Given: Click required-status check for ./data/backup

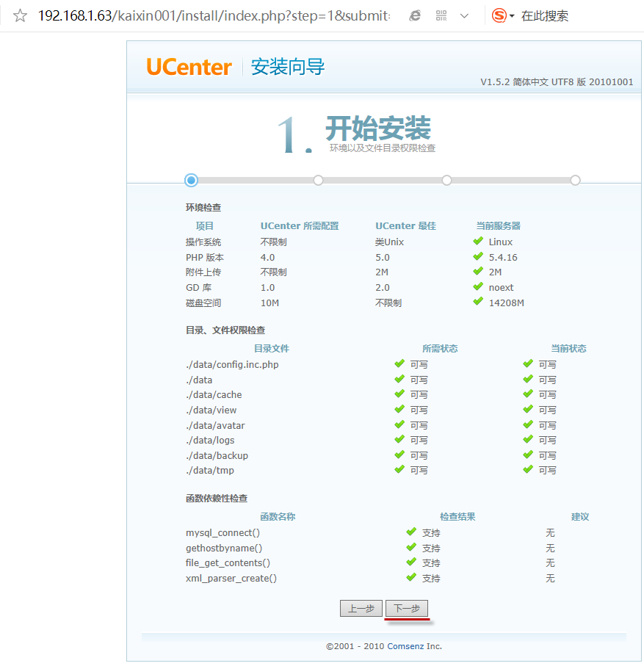Looking at the screenshot, I should click(399, 455).
